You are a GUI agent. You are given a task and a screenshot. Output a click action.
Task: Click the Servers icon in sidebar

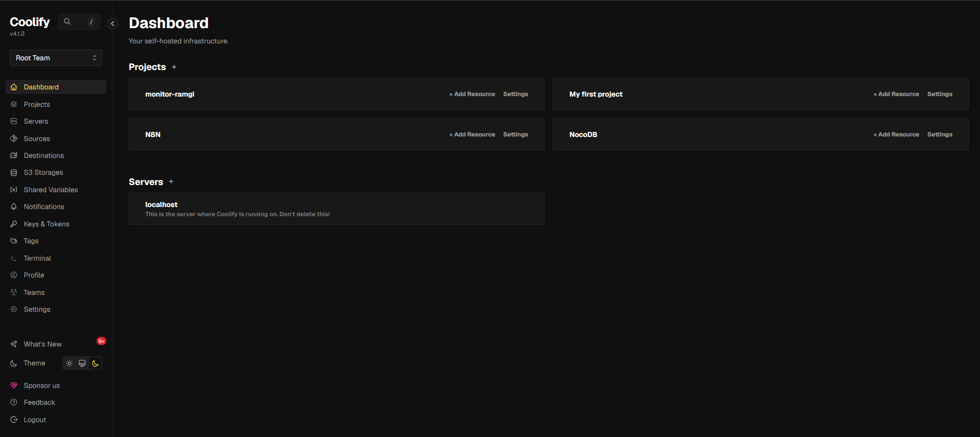14,121
